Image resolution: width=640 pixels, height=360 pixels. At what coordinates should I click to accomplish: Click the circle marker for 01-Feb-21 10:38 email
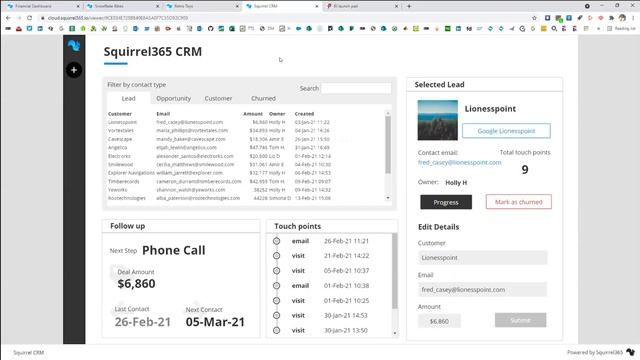pos(276,286)
